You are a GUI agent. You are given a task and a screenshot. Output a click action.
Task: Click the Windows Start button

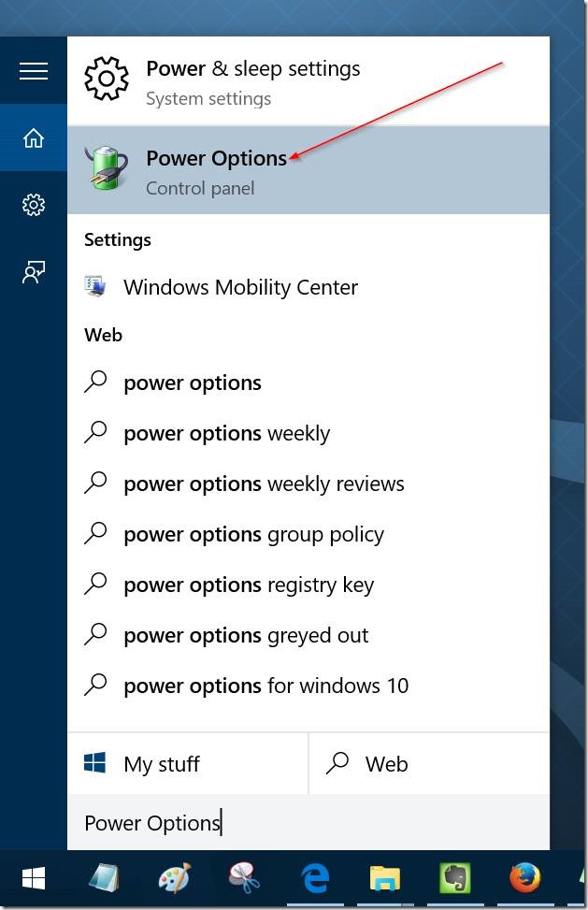[34, 878]
